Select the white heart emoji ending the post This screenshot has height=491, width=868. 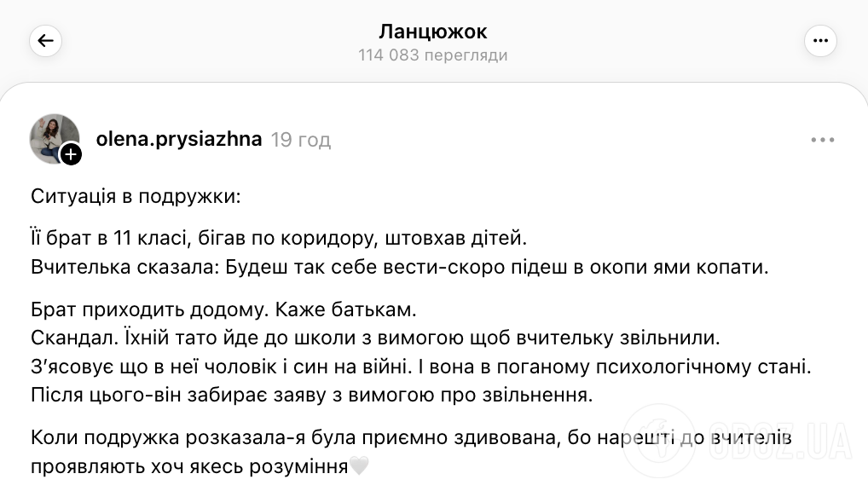pos(360,467)
